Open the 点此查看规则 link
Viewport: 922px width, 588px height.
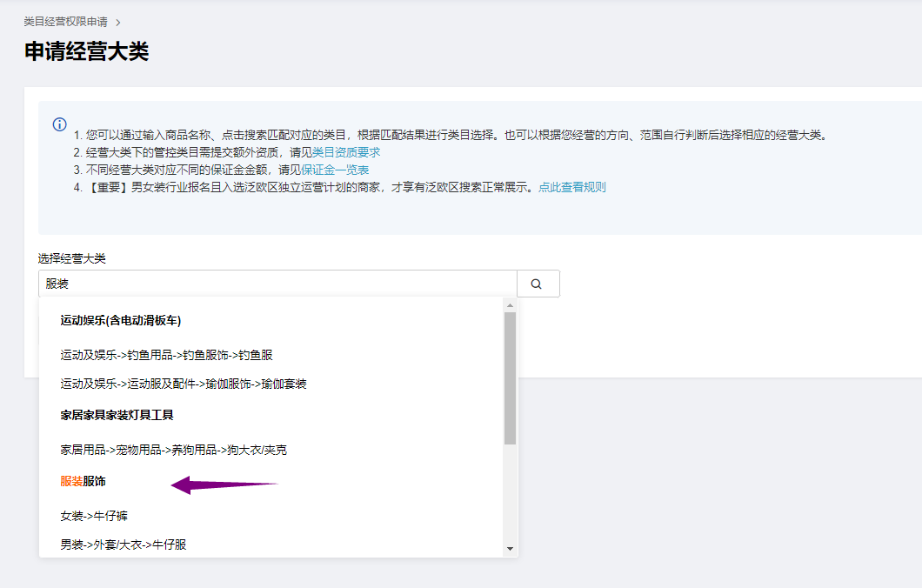point(571,187)
